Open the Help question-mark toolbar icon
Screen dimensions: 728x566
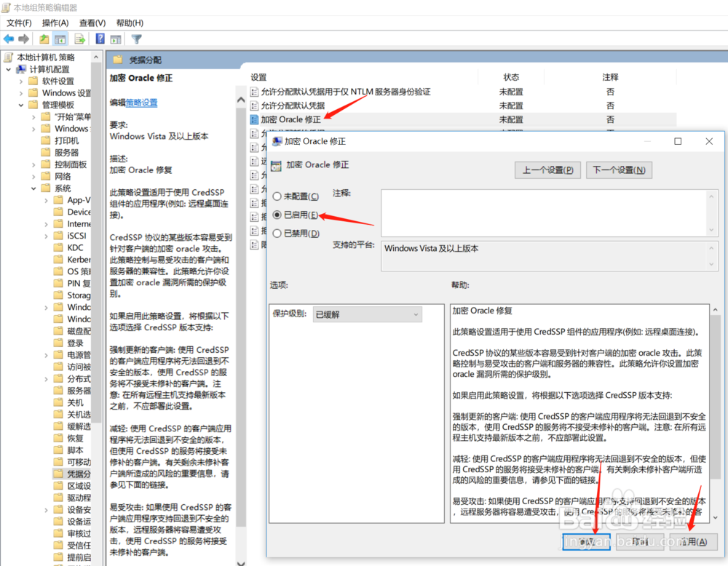100,39
